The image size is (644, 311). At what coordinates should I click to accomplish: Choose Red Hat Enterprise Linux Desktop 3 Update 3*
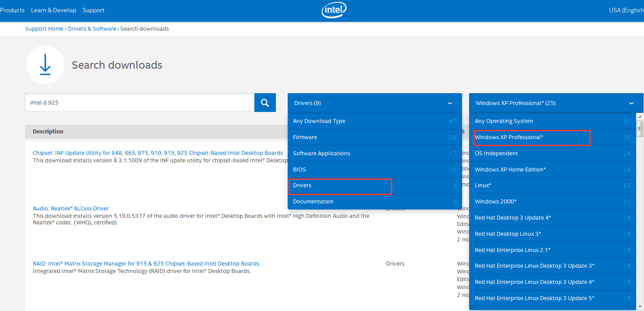click(553, 266)
